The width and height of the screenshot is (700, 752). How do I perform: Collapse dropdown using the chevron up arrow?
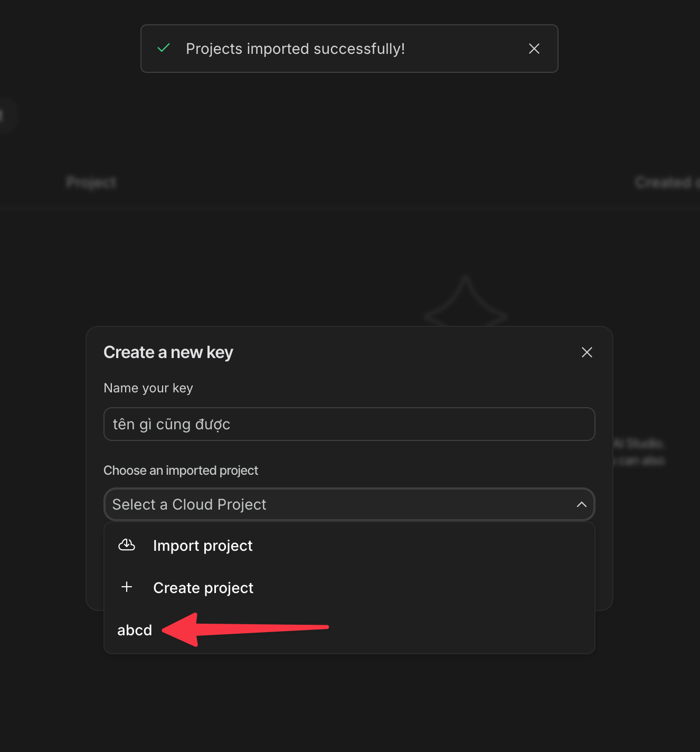coord(581,504)
